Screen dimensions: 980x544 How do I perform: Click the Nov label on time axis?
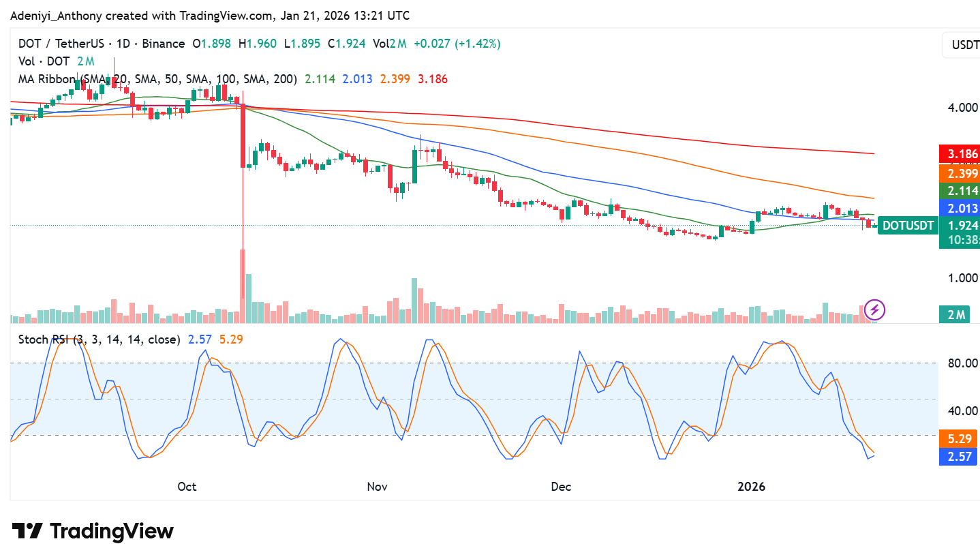pyautogui.click(x=377, y=487)
